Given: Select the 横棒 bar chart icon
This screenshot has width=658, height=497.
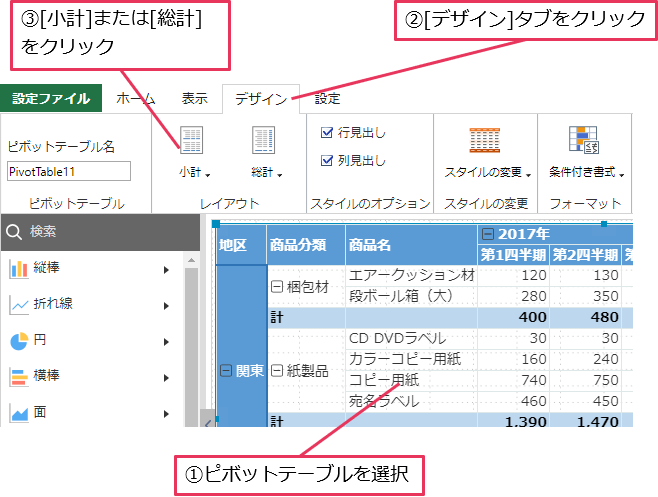Looking at the screenshot, I should [x=18, y=376].
